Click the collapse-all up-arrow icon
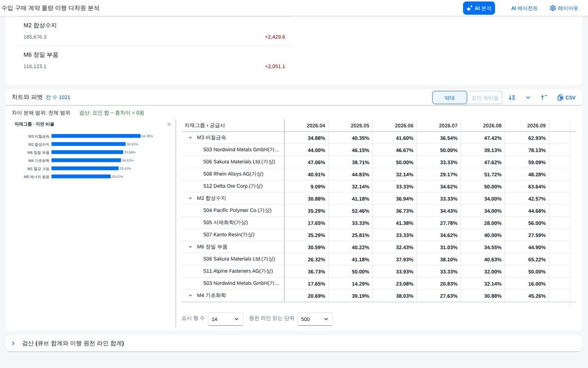The image size is (588, 368). coord(544,98)
